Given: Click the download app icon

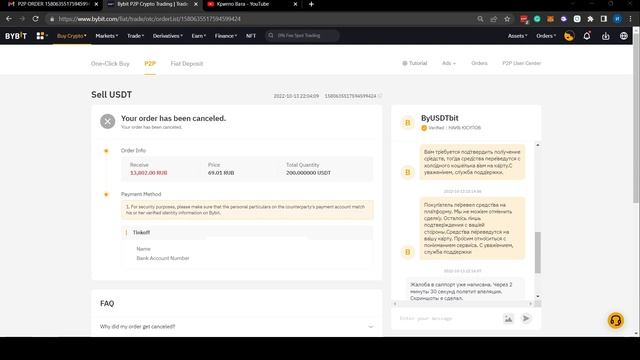Looking at the screenshot, I should 606,36.
